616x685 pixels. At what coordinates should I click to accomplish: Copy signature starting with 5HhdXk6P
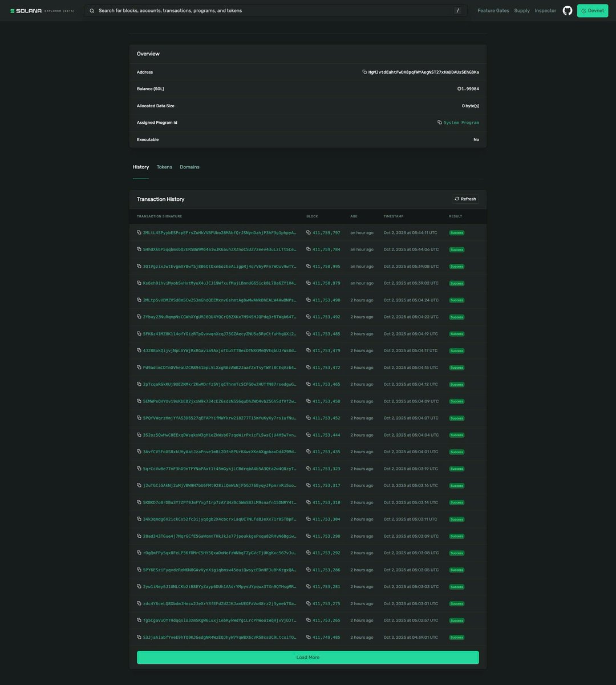139,249
